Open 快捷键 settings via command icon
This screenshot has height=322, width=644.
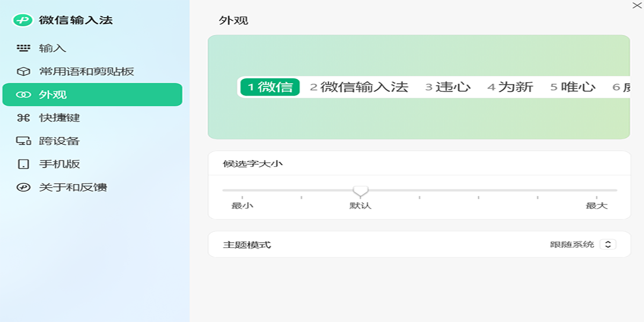coord(22,118)
